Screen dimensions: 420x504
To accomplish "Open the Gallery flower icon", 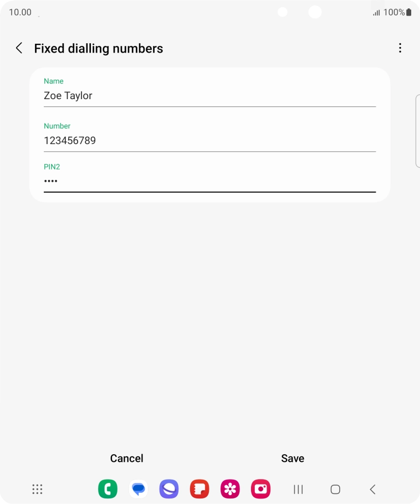I will pos(229,489).
